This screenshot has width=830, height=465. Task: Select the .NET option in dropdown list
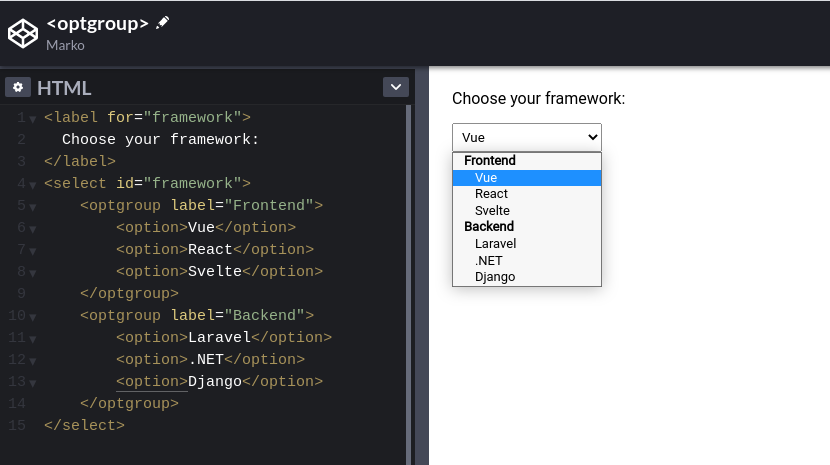point(527,261)
